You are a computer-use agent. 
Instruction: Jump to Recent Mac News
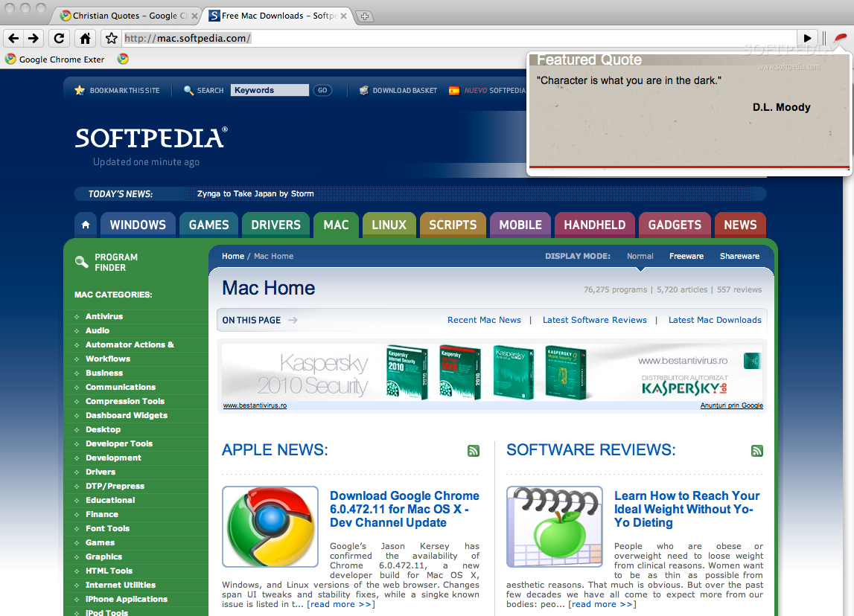[484, 320]
